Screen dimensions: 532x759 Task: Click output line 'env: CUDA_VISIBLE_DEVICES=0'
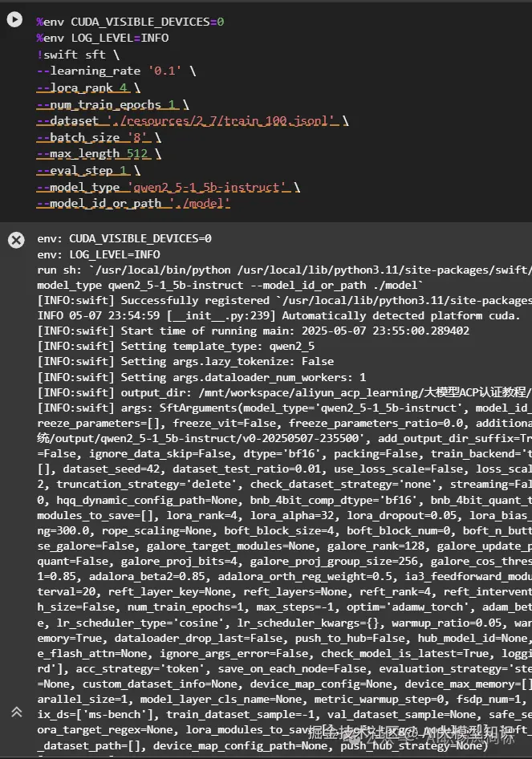(124, 238)
